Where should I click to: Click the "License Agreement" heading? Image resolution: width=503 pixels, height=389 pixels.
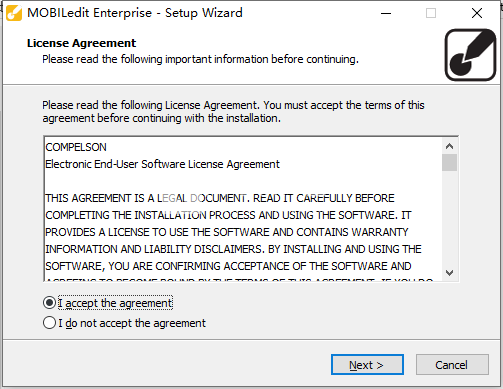click(x=81, y=43)
